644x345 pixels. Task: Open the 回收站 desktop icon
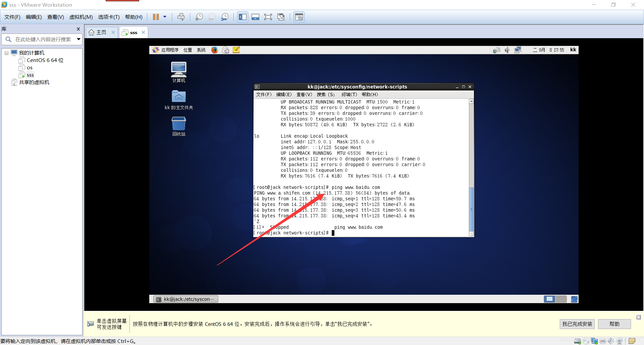coord(179,126)
